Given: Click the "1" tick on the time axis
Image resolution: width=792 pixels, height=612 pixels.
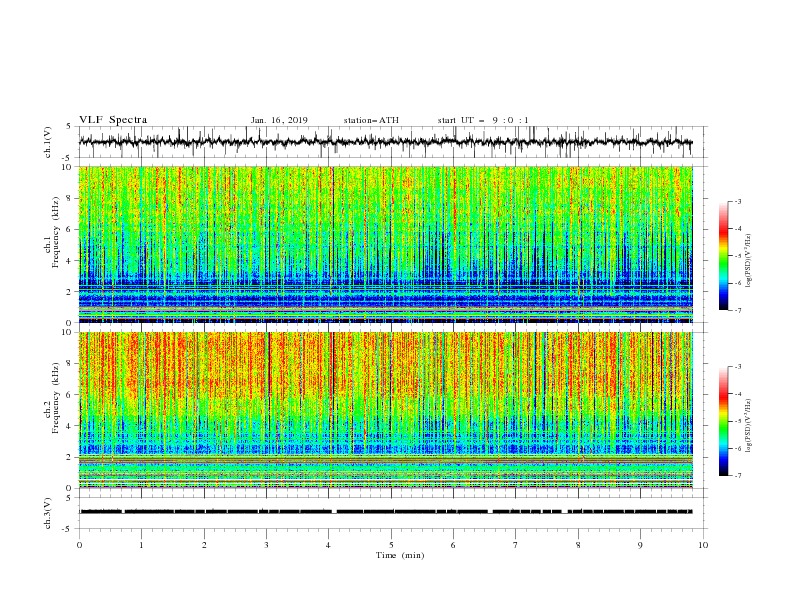Looking at the screenshot, I should 141,545.
